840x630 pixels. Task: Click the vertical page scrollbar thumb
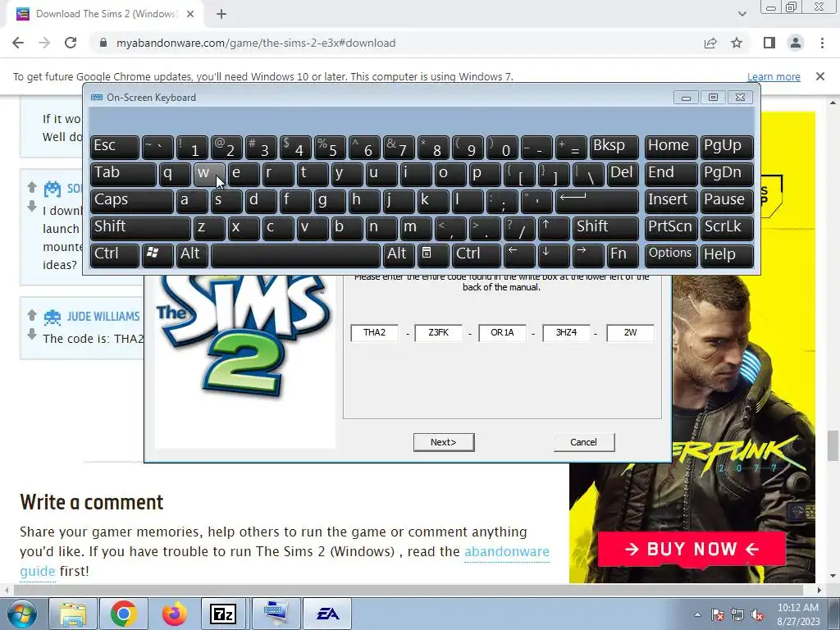pos(833,445)
